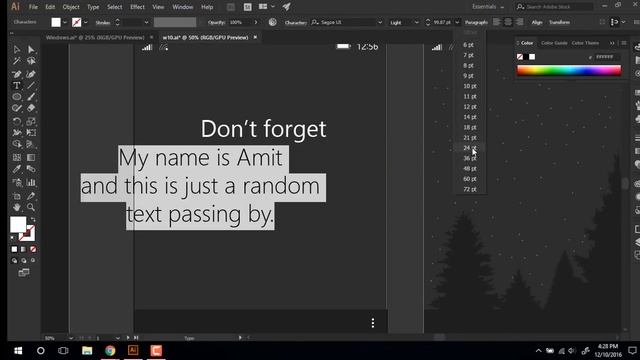Image resolution: width=640 pixels, height=360 pixels.
Task: Open the File menu
Action: pos(33,7)
